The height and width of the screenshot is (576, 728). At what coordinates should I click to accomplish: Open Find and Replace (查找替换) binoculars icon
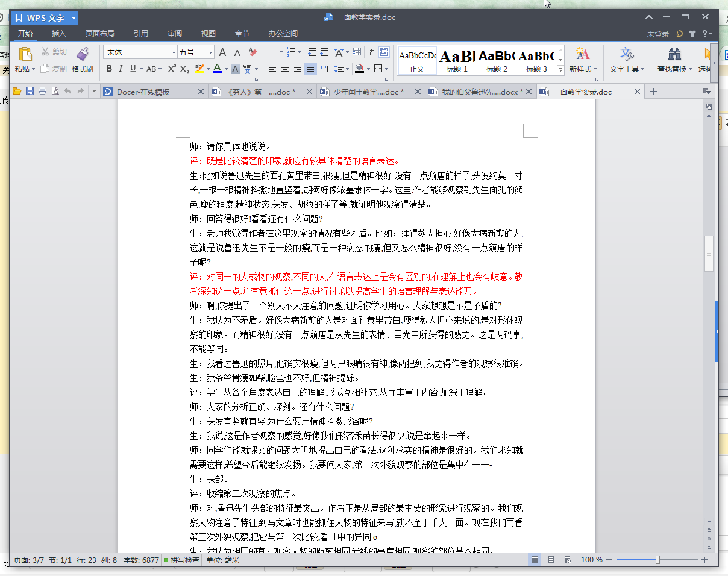[674, 55]
